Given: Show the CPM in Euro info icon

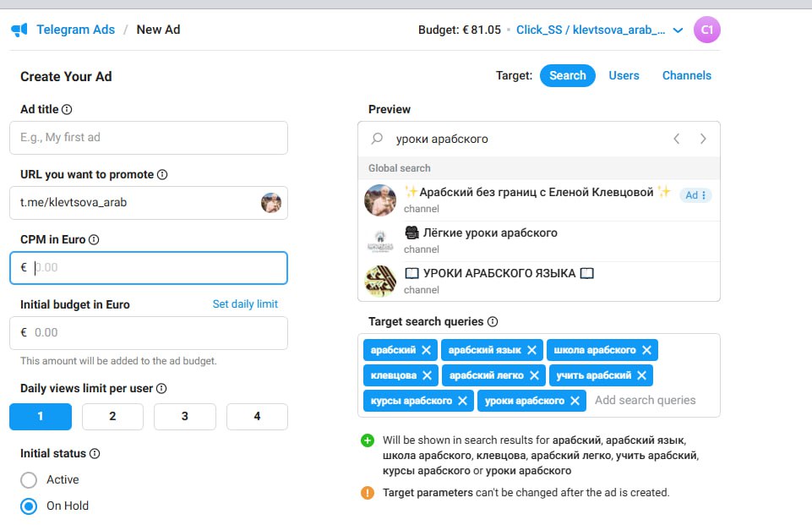Looking at the screenshot, I should coord(94,239).
